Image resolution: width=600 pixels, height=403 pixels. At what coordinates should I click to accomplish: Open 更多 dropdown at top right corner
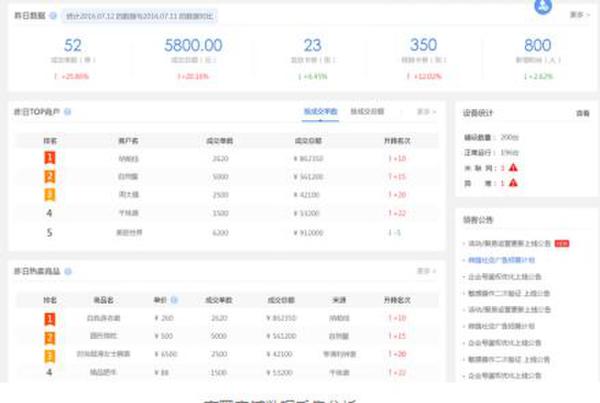click(578, 16)
